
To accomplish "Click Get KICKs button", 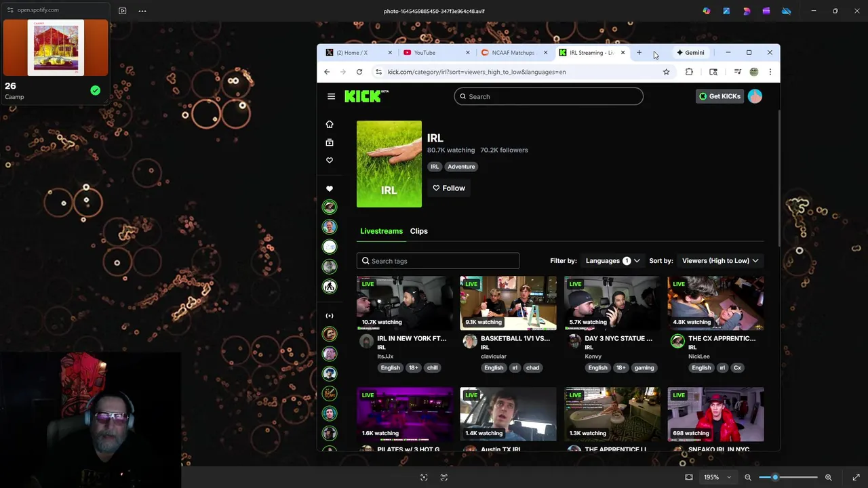I will pyautogui.click(x=719, y=96).
